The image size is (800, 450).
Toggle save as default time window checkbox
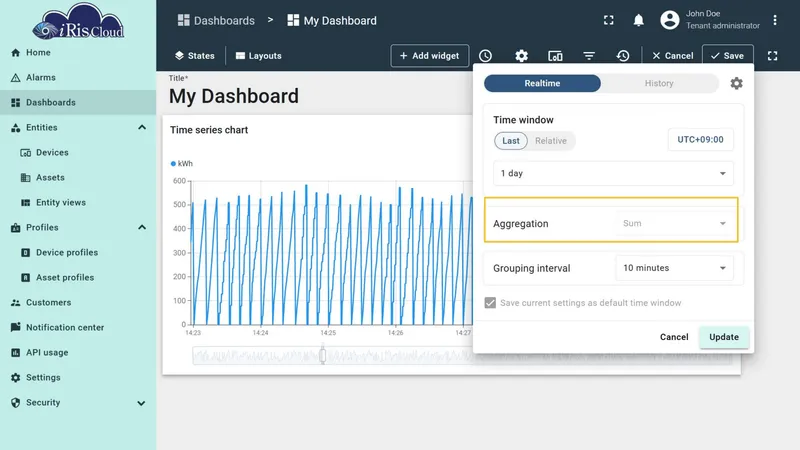(x=490, y=303)
